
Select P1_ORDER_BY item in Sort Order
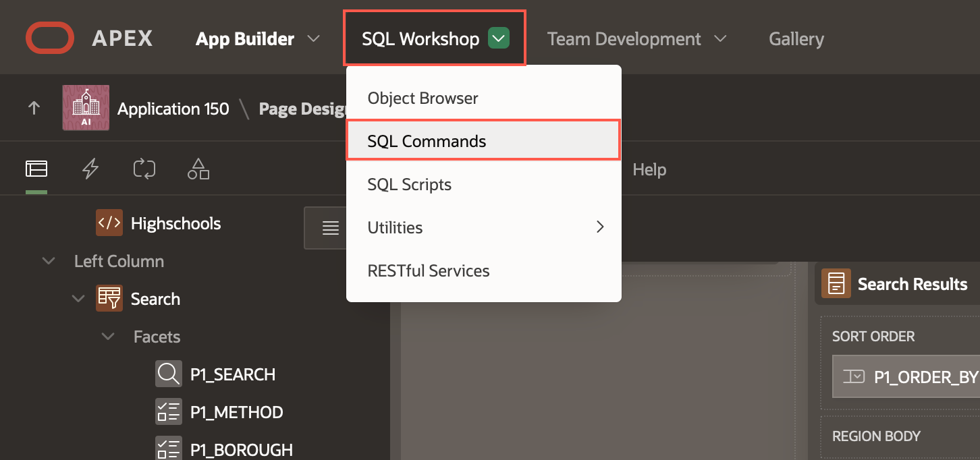coord(925,377)
